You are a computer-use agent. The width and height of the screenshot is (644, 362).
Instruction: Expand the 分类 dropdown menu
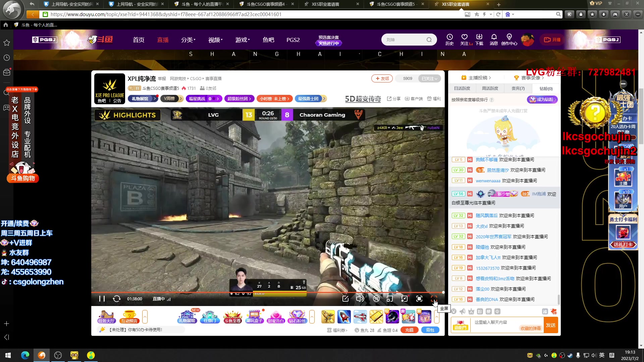click(x=188, y=40)
